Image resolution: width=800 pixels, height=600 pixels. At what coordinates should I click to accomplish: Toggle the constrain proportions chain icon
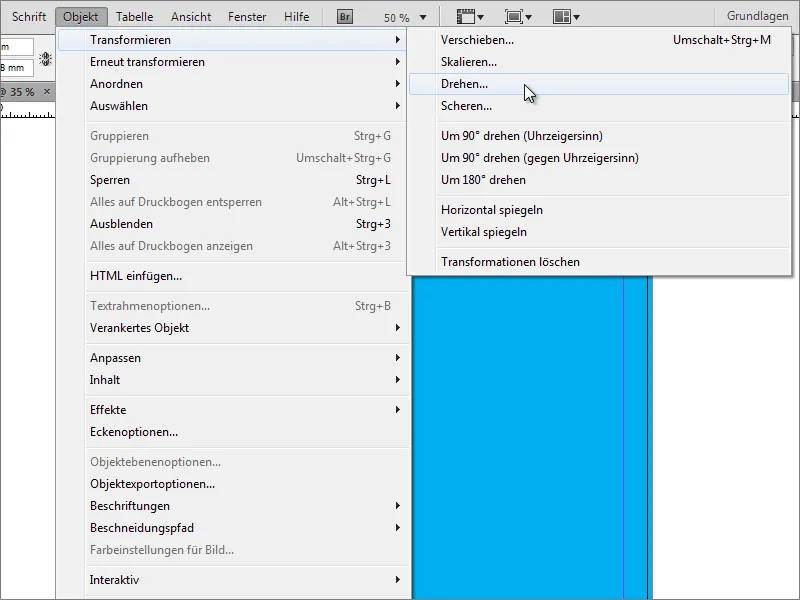coord(44,59)
